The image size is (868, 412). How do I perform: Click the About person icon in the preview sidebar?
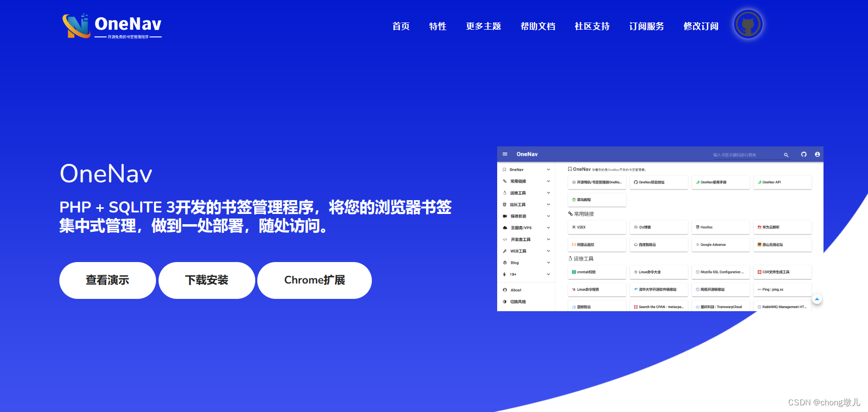pyautogui.click(x=505, y=290)
